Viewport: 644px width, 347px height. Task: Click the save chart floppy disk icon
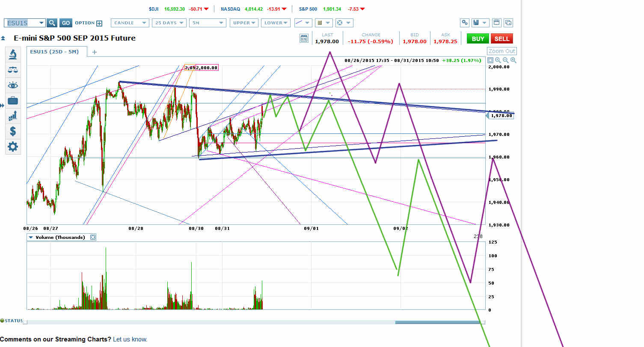(x=475, y=23)
